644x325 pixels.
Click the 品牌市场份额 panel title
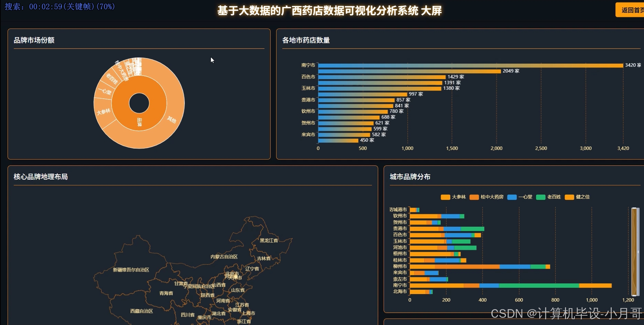[x=34, y=40]
